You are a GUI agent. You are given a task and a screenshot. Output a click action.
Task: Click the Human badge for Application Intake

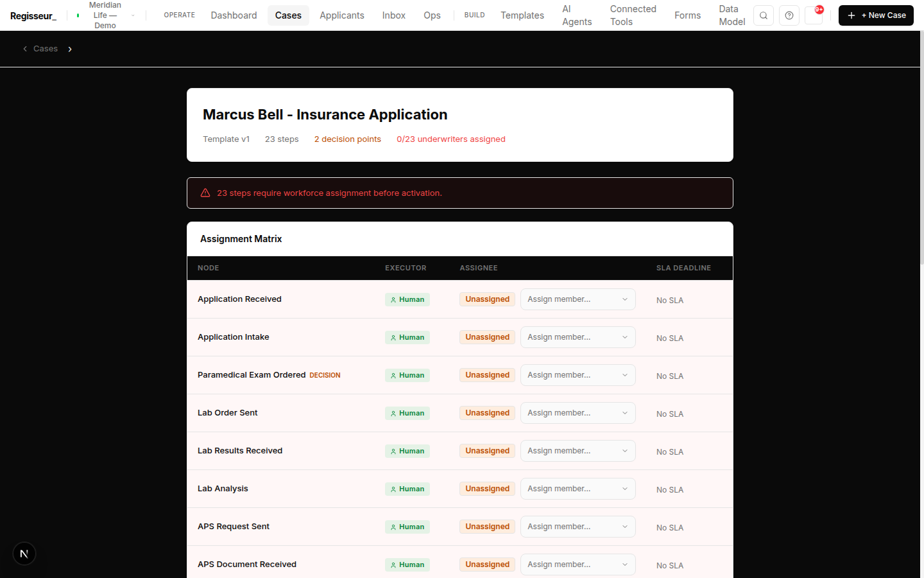pyautogui.click(x=407, y=337)
